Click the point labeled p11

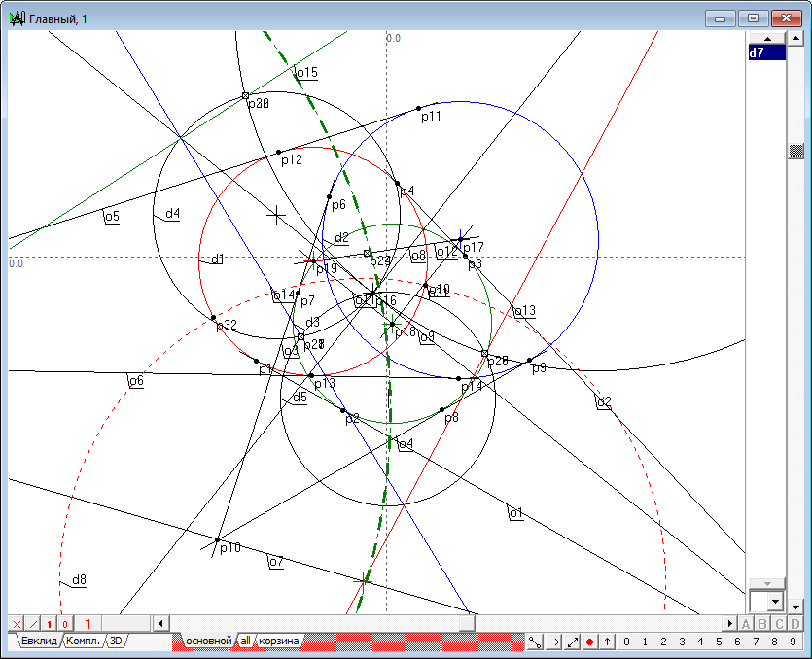click(419, 109)
